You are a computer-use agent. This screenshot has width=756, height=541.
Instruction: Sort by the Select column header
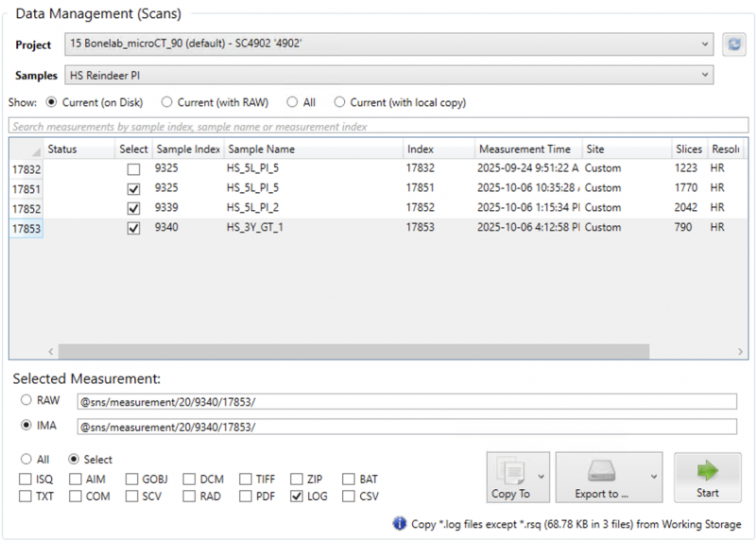pyautogui.click(x=133, y=149)
